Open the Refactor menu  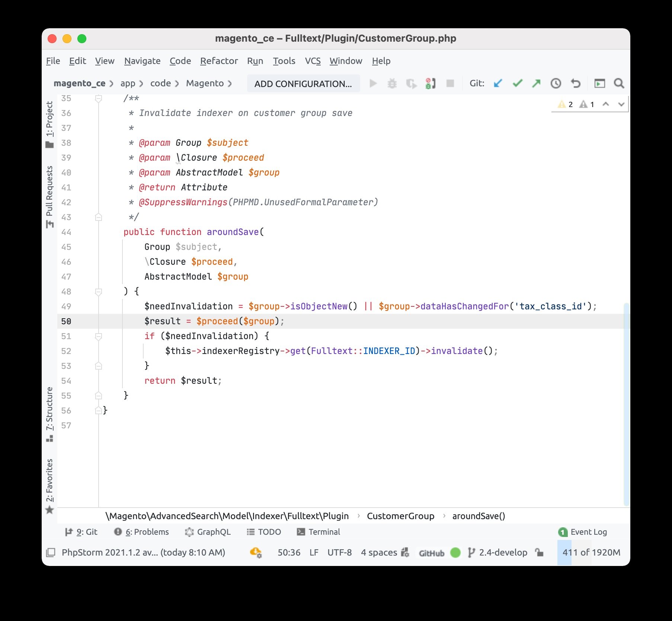coord(219,61)
